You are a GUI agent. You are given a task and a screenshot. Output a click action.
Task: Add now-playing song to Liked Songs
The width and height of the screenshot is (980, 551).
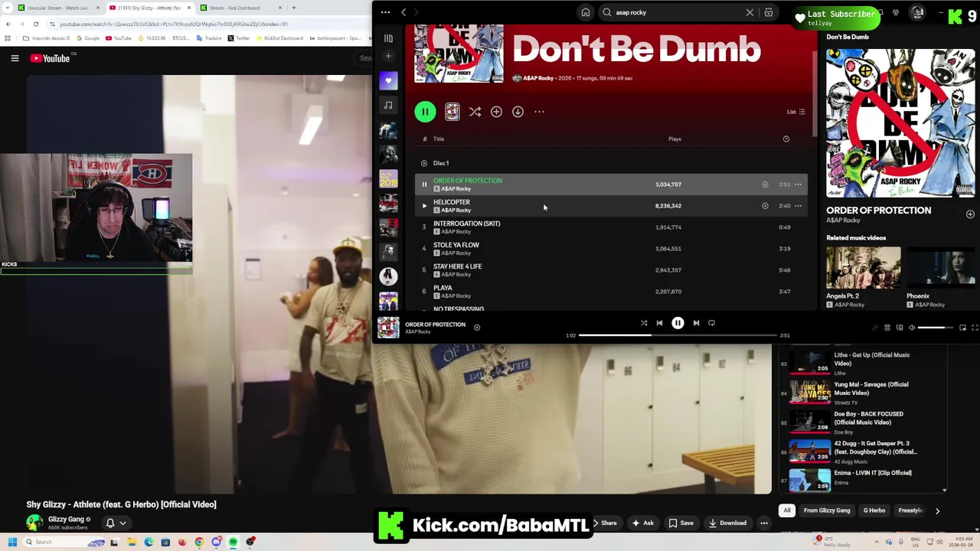coord(476,328)
